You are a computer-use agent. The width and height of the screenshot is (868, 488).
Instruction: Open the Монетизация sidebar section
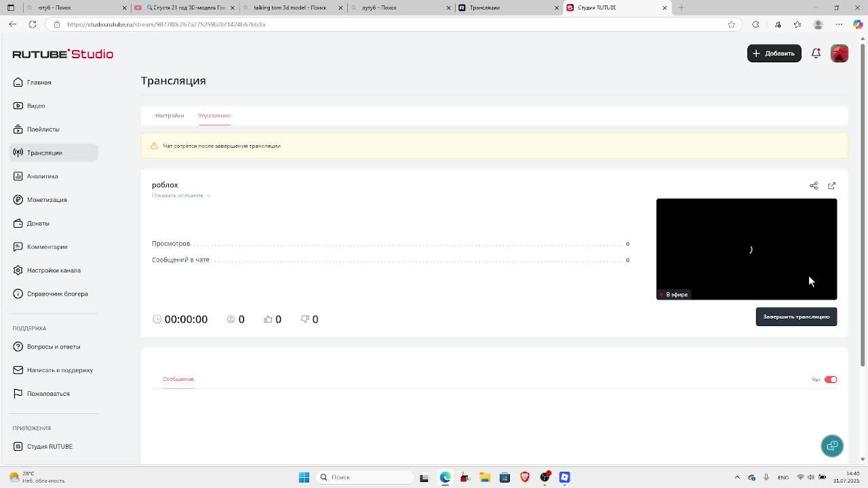40,199
